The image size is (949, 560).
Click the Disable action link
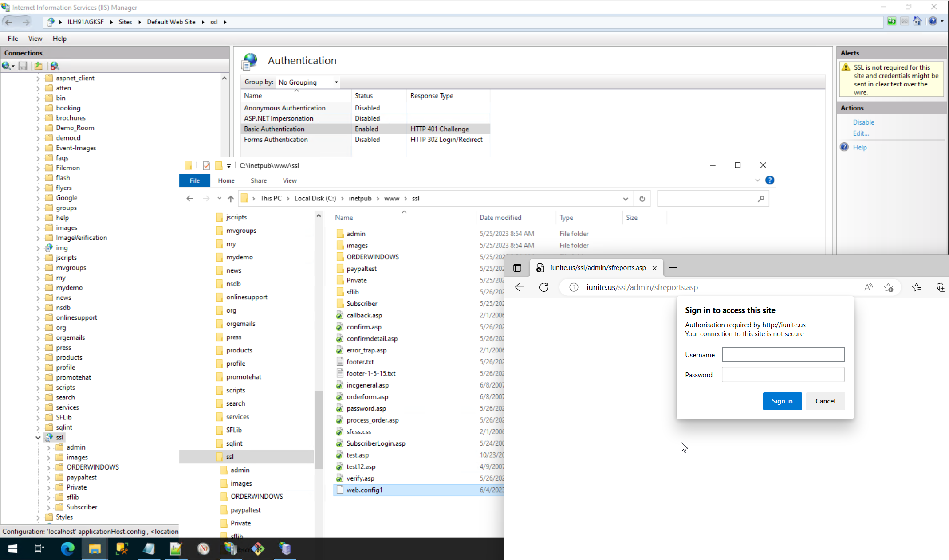(x=863, y=122)
